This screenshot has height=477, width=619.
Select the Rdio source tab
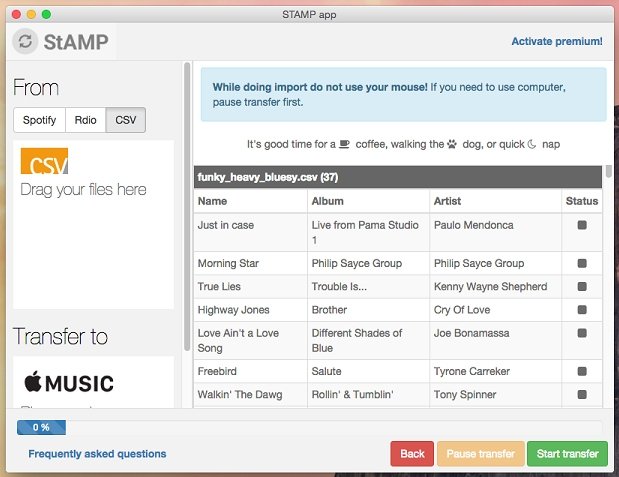(86, 120)
